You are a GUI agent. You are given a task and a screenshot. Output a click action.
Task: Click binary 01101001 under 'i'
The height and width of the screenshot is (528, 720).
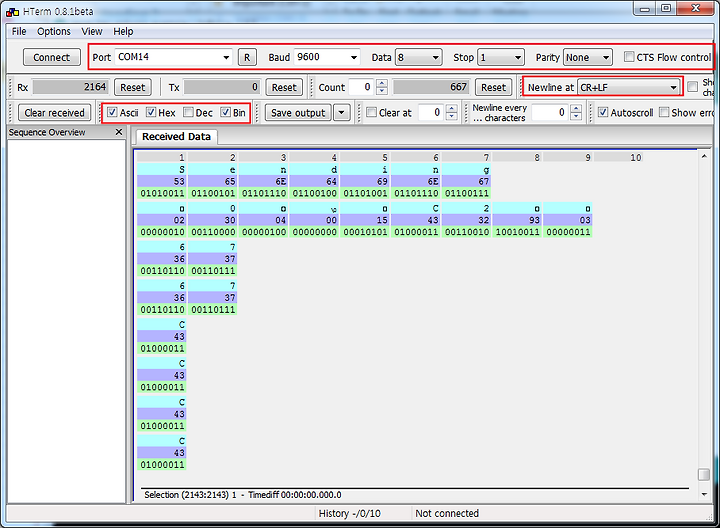pos(365,193)
